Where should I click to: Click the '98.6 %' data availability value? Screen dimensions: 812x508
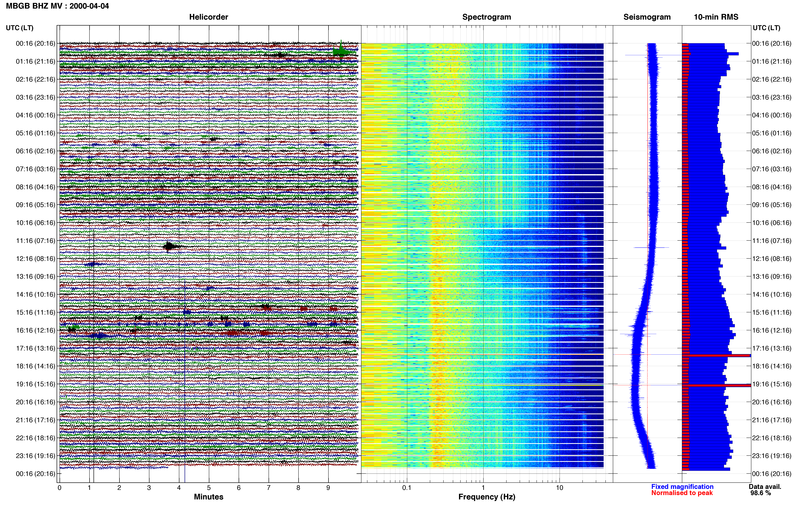(x=761, y=493)
